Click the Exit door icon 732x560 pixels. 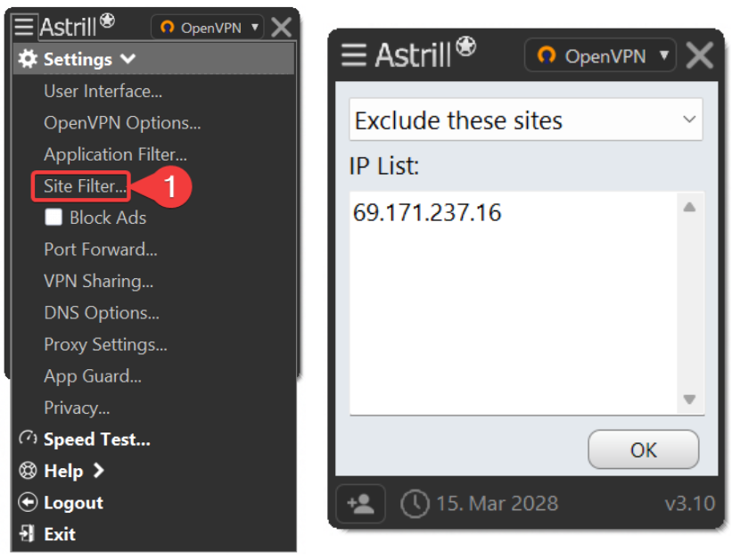point(27,533)
